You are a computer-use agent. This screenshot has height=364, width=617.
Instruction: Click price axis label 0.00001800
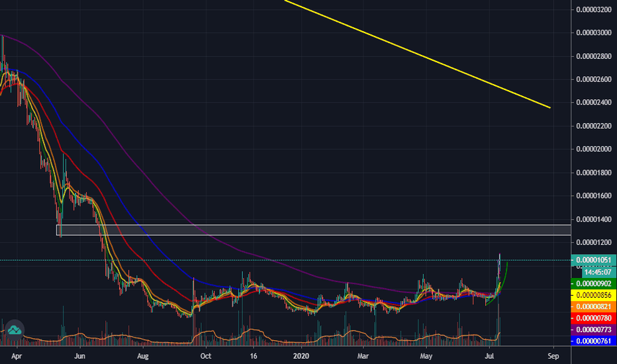pyautogui.click(x=594, y=173)
